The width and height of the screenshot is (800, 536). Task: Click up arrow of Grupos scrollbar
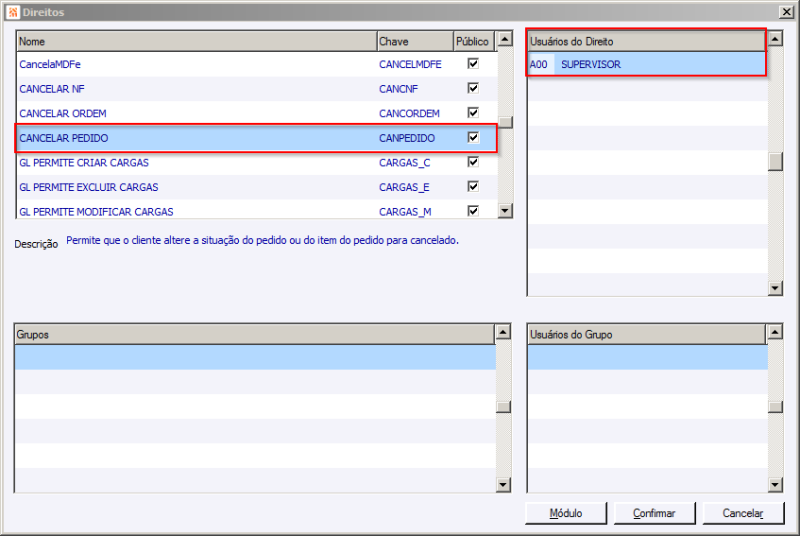pyautogui.click(x=503, y=332)
